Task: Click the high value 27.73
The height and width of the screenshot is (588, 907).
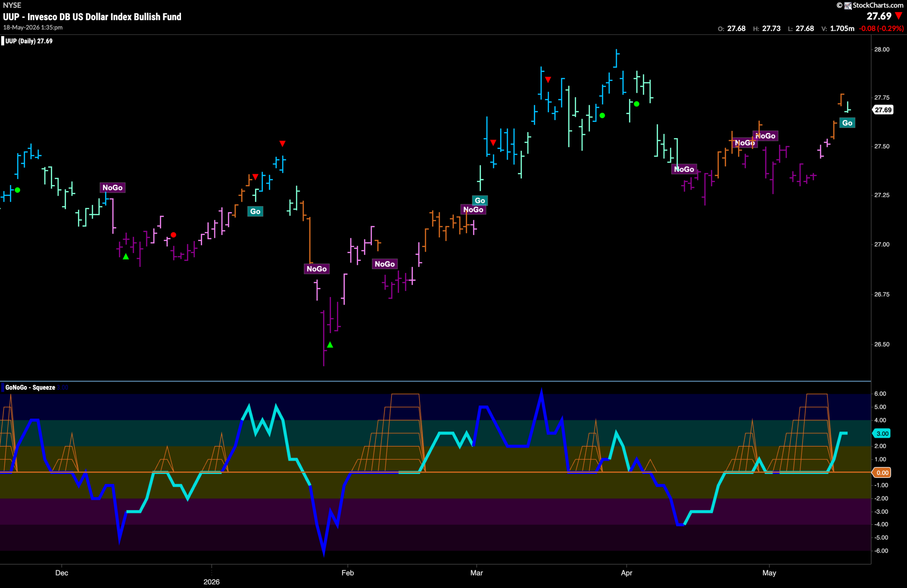Action: pos(771,29)
